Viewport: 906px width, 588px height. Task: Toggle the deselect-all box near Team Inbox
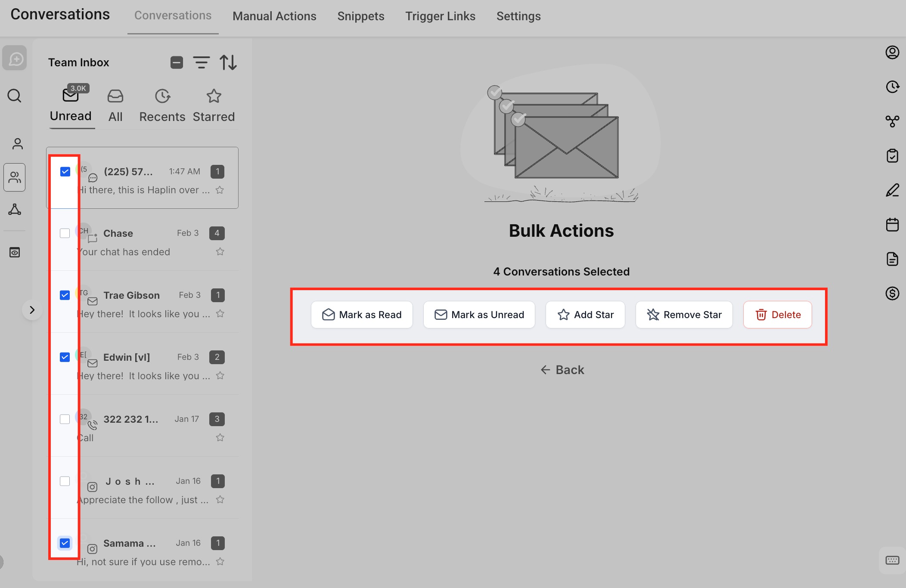[177, 63]
